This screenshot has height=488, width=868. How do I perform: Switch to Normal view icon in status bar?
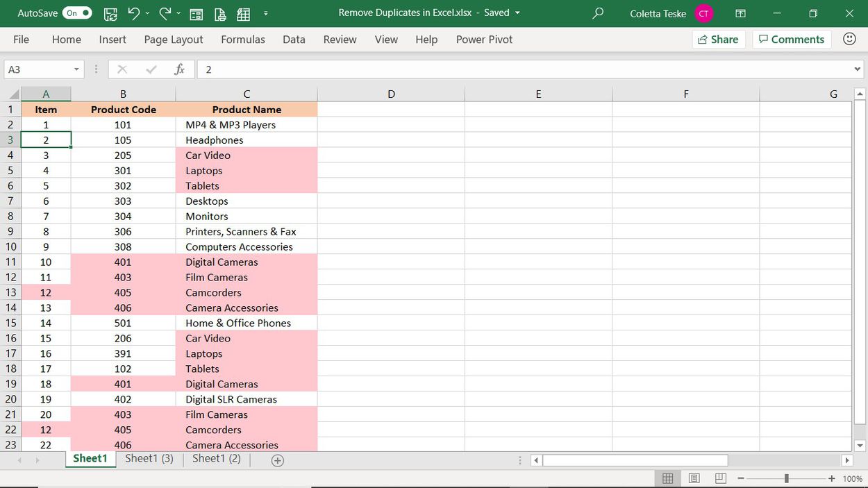[x=667, y=478]
